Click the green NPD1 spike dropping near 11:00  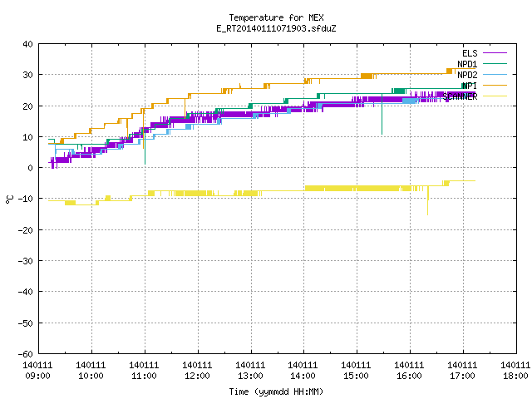tap(145, 146)
